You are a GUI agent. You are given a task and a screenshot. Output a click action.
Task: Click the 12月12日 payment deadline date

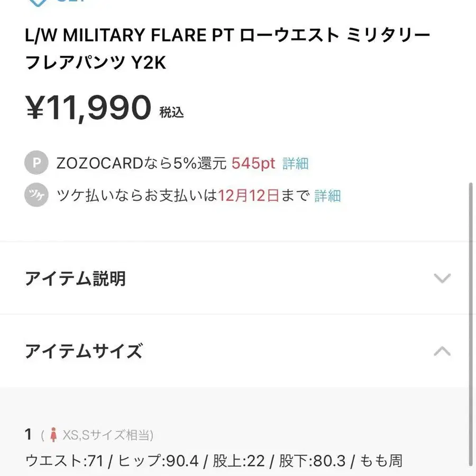tap(249, 196)
